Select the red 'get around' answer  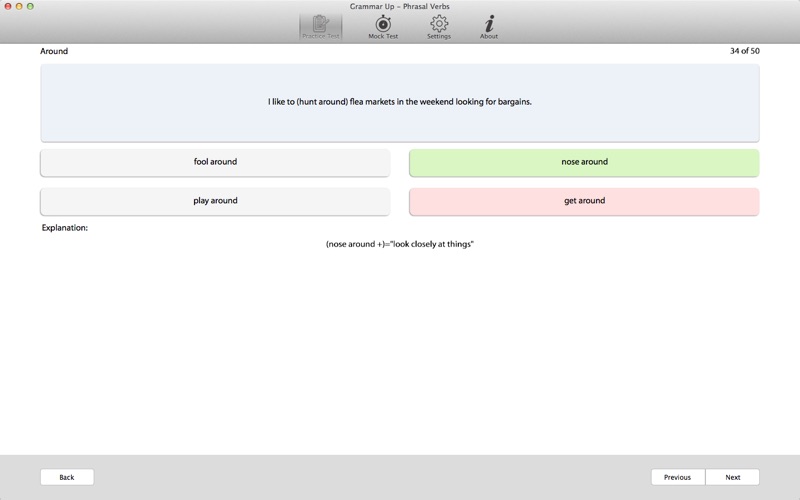click(x=584, y=201)
